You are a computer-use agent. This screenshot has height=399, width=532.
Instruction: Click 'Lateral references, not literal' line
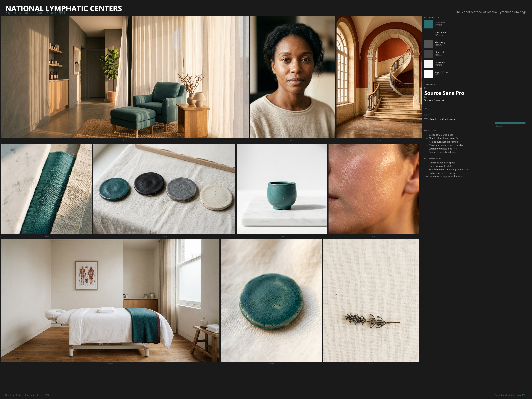[x=442, y=149]
